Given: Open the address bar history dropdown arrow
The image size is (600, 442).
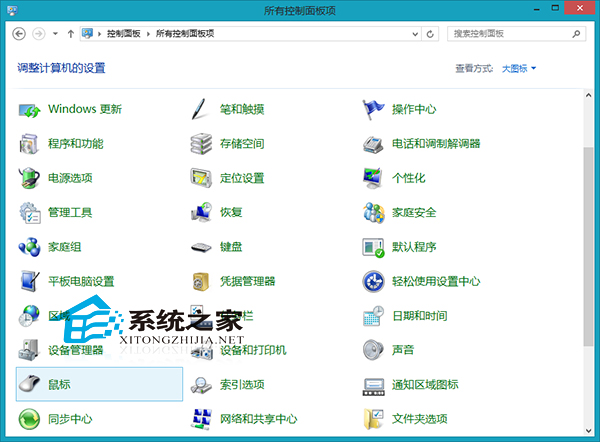Looking at the screenshot, I should point(415,34).
